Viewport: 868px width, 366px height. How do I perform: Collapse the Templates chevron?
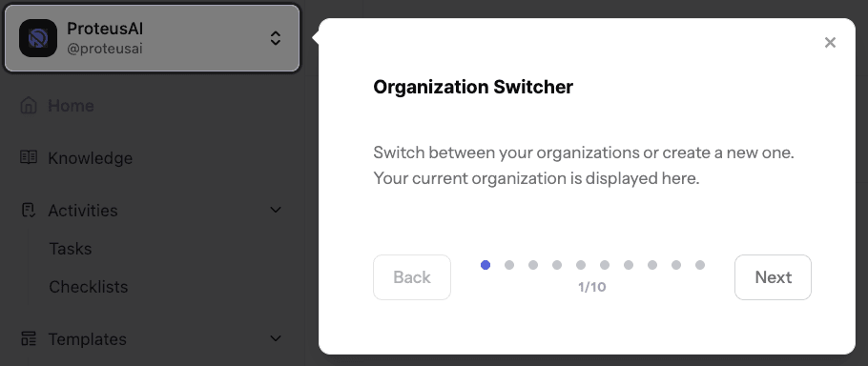pyautogui.click(x=276, y=338)
